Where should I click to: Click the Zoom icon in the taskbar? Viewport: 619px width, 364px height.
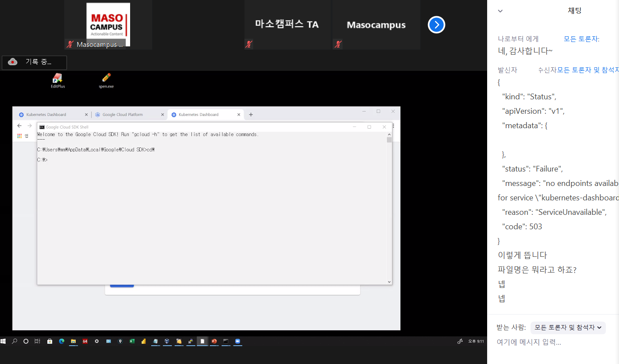[237, 341]
